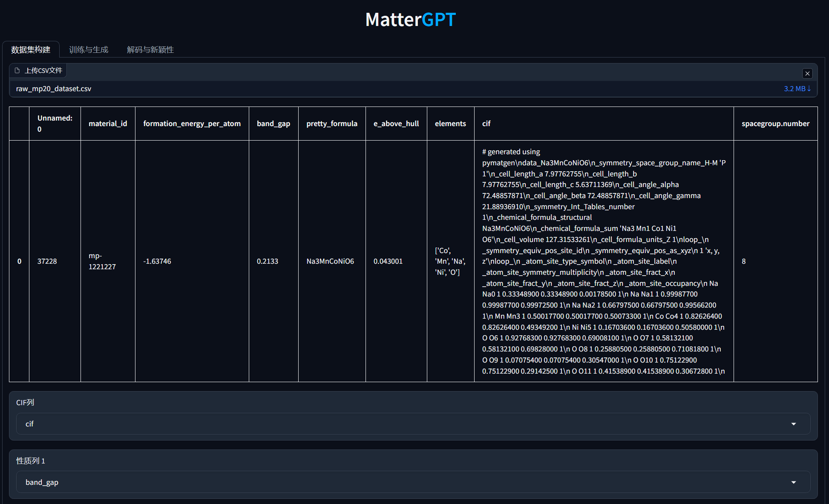829x504 pixels.
Task: Select the spacegroup value 8 cell
Action: [775, 261]
